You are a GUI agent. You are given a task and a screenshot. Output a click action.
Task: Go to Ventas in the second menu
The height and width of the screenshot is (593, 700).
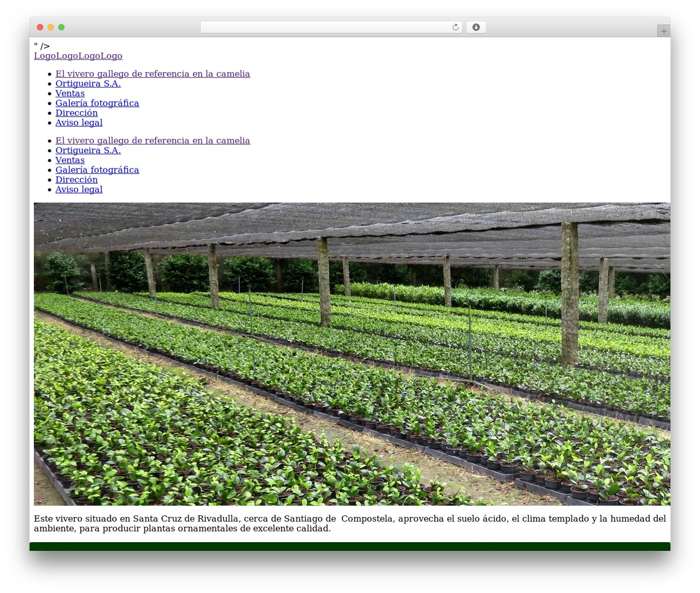(x=70, y=160)
